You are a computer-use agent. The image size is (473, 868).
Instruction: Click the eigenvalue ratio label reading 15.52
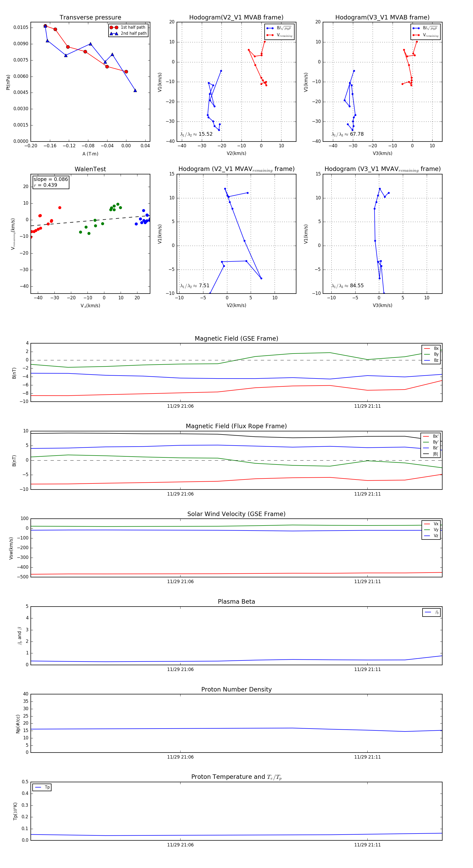(x=196, y=134)
